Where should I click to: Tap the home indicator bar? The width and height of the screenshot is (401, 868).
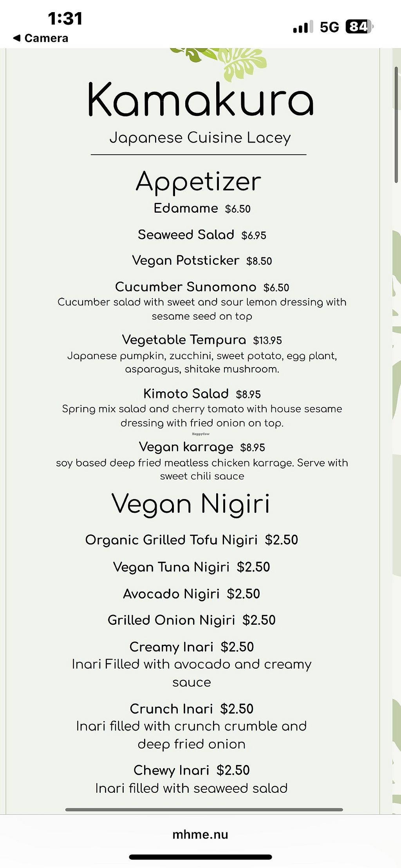pyautogui.click(x=200, y=857)
